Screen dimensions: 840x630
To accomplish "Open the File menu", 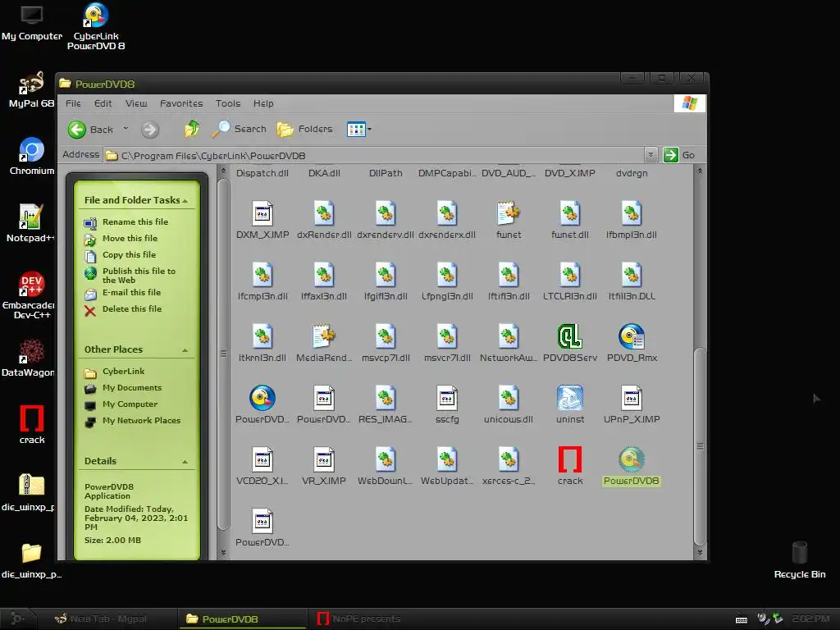I will click(73, 103).
